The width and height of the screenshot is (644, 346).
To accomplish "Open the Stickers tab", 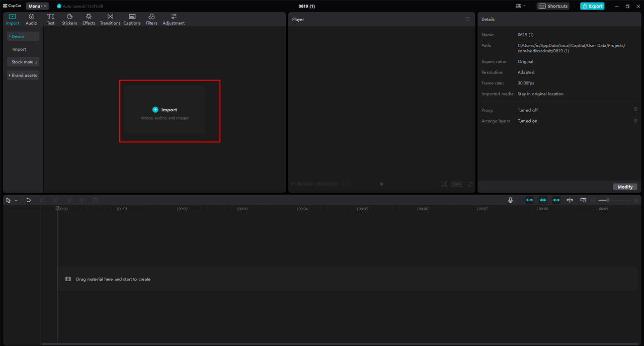I will 69,20.
